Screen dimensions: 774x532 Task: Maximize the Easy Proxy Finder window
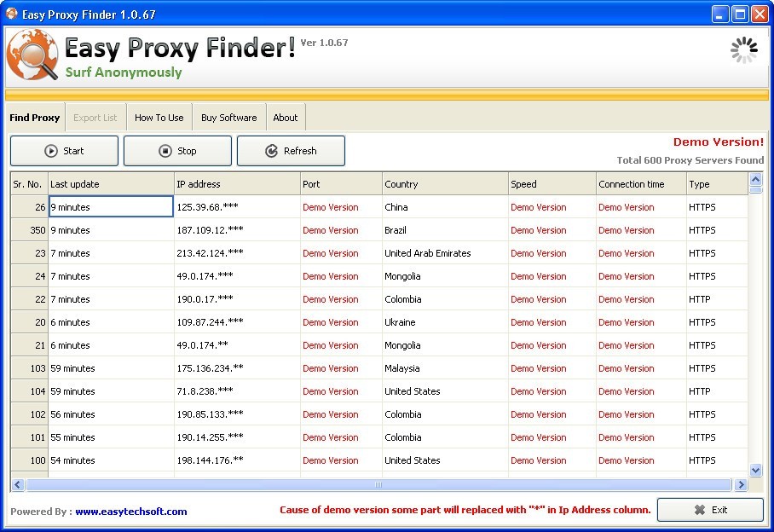click(739, 14)
